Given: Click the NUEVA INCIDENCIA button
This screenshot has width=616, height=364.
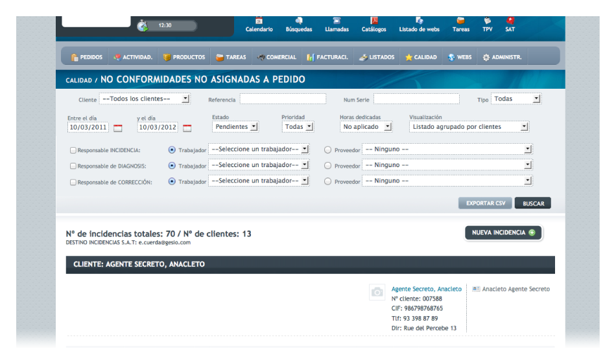Looking at the screenshot, I should (x=503, y=233).
